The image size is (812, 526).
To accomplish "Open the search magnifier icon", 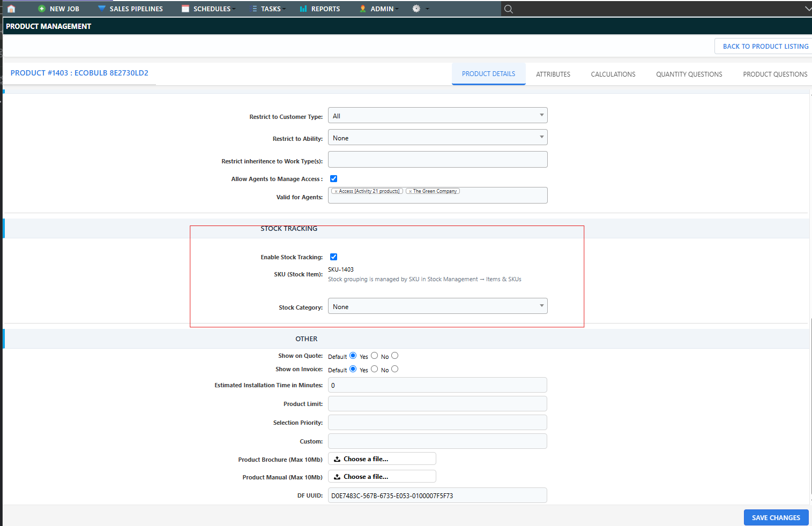I will 509,9.
